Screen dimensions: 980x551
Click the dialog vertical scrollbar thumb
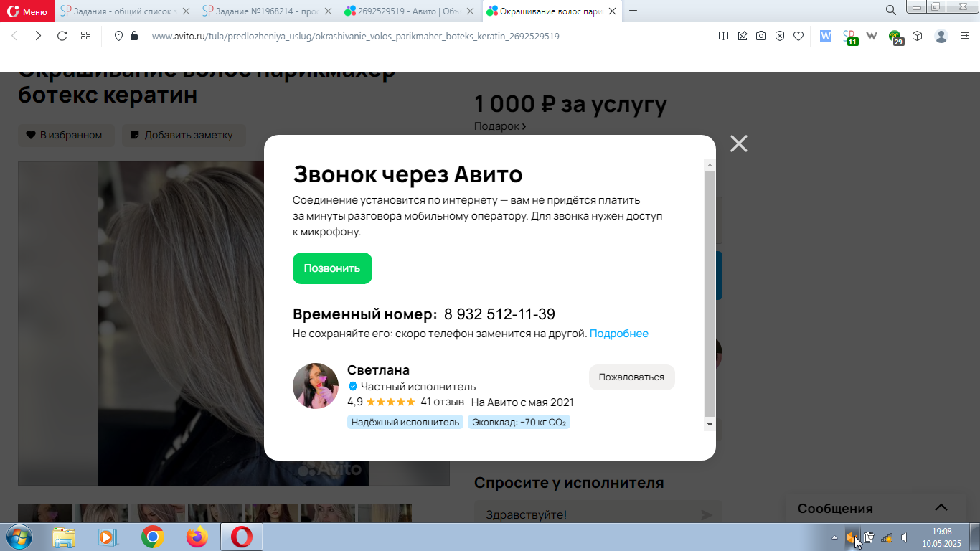[x=710, y=293]
